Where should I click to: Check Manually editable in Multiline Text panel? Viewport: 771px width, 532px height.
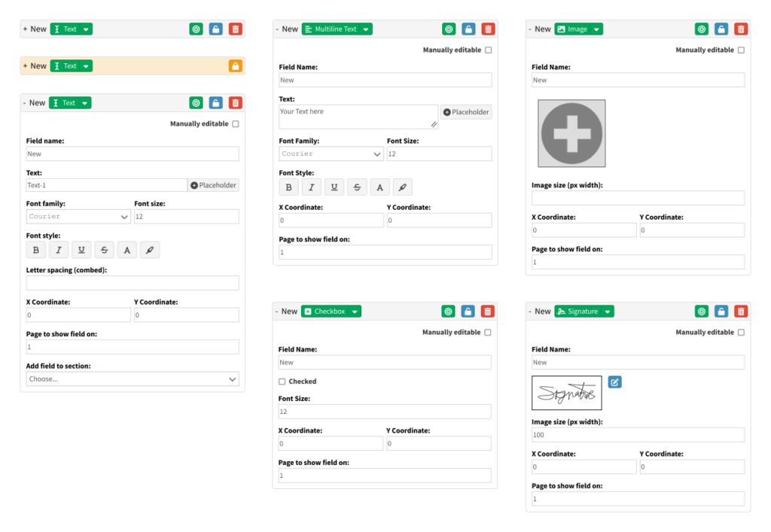click(489, 50)
